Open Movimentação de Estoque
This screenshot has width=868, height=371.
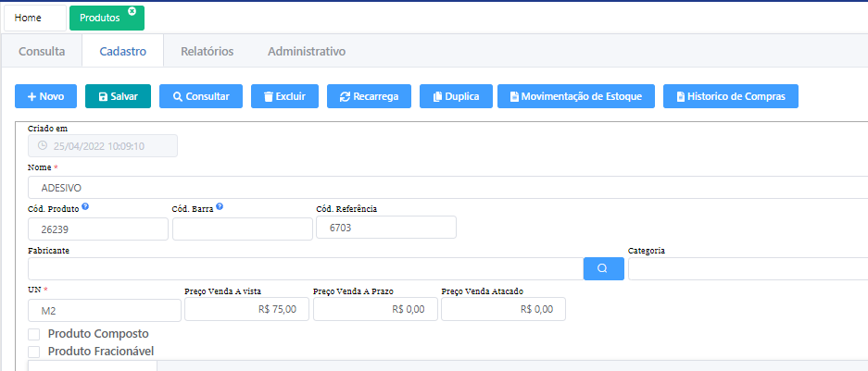coord(576,96)
